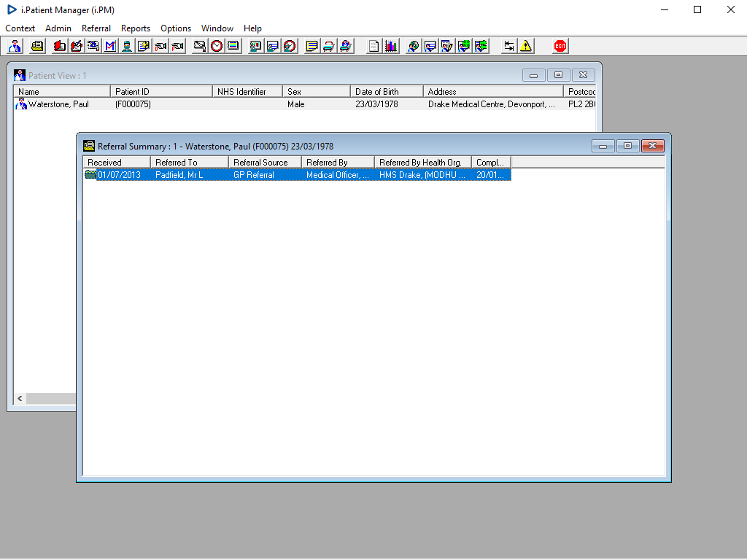Maximize the i.Patient Manager main window

click(697, 9)
